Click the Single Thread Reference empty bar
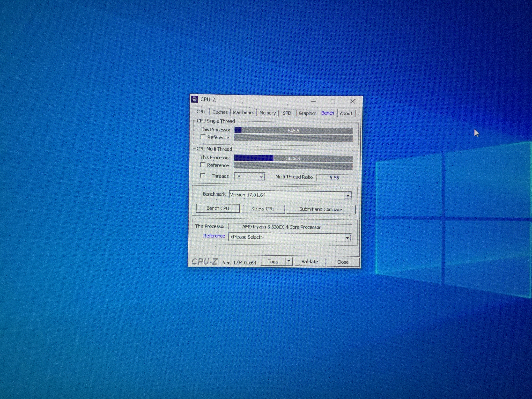The height and width of the screenshot is (399, 532). (293, 138)
